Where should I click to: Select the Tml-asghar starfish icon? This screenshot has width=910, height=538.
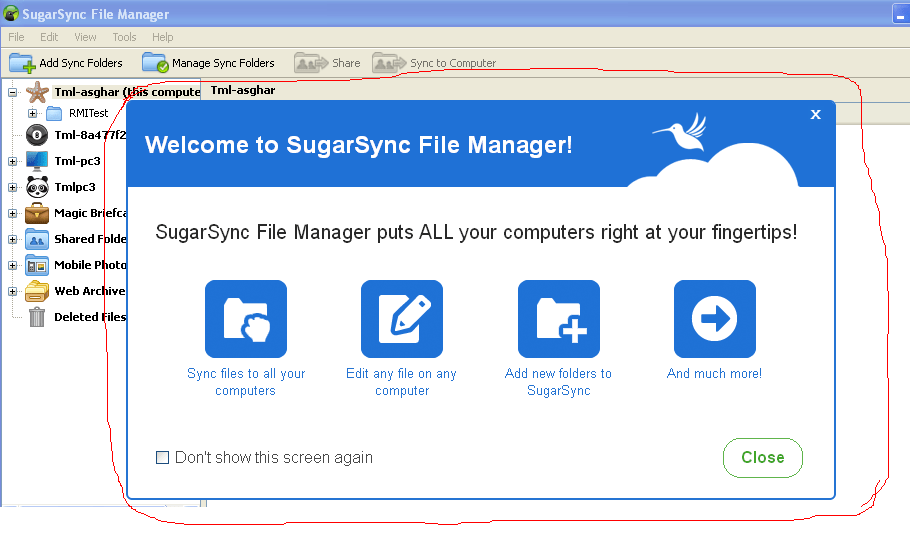37,92
